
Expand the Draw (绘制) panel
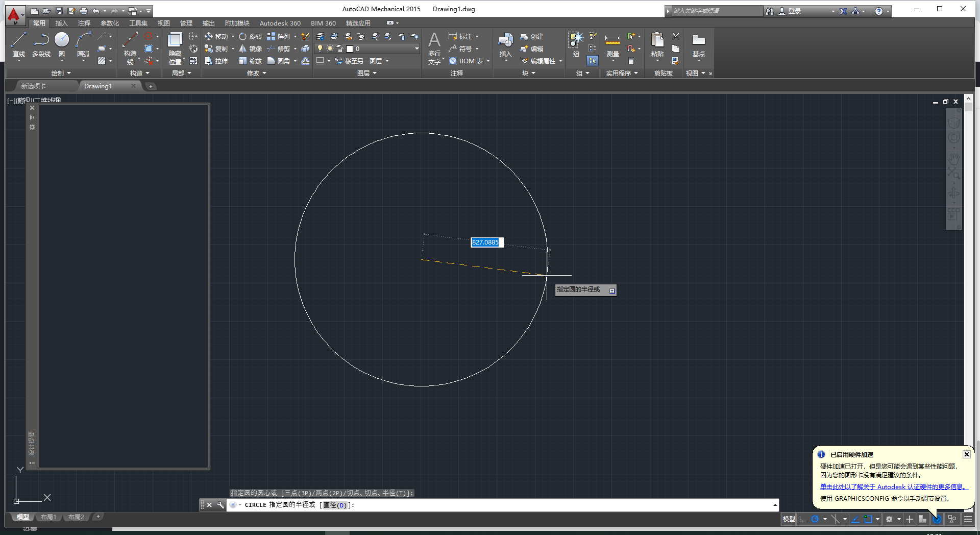61,73
